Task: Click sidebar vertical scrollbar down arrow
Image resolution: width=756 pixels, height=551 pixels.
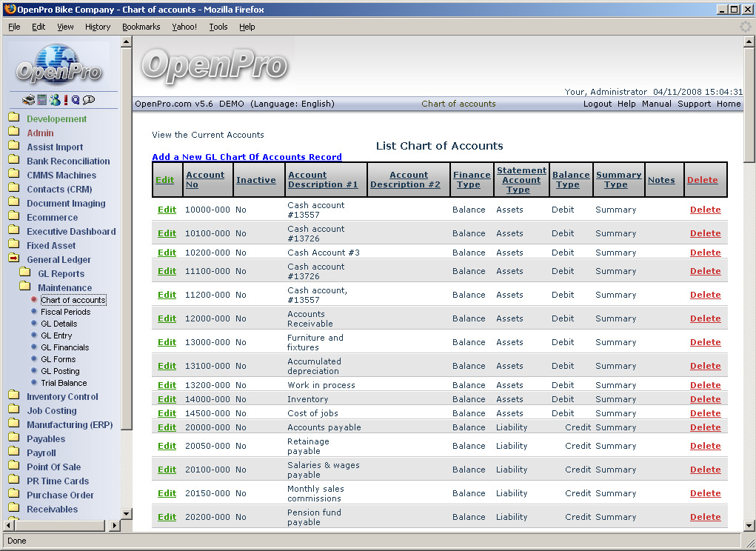Action: tap(126, 513)
